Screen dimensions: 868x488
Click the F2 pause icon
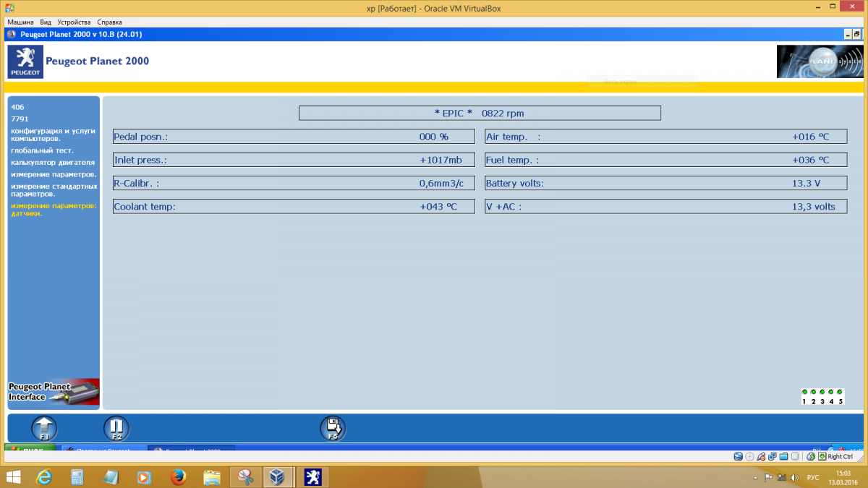[x=116, y=428]
